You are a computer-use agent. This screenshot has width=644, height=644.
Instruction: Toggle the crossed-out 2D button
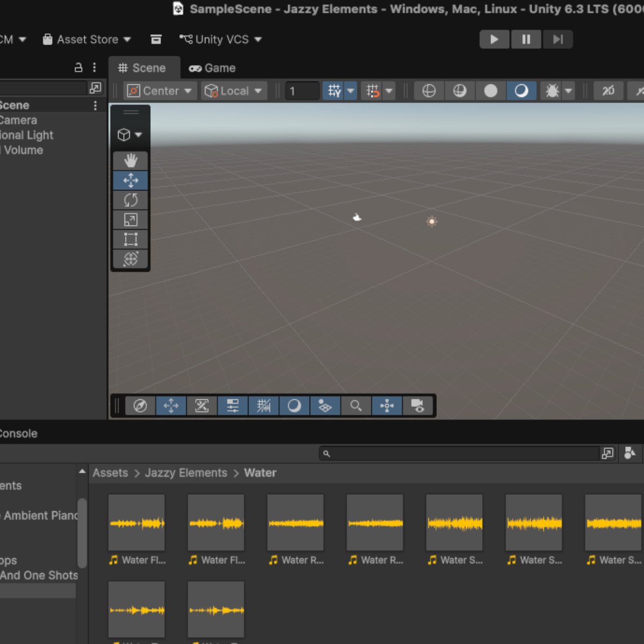coord(608,91)
